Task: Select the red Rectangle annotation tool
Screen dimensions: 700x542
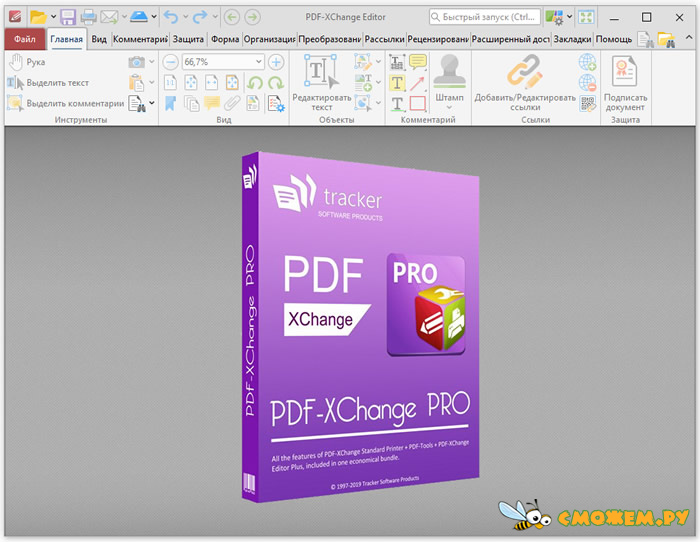Action: click(417, 104)
